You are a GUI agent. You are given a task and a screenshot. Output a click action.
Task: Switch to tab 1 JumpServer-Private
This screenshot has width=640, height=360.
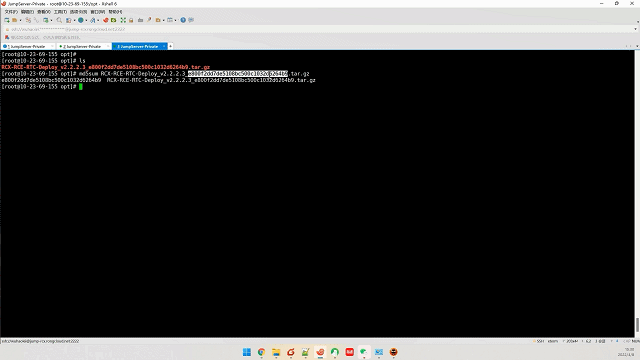click(x=27, y=46)
